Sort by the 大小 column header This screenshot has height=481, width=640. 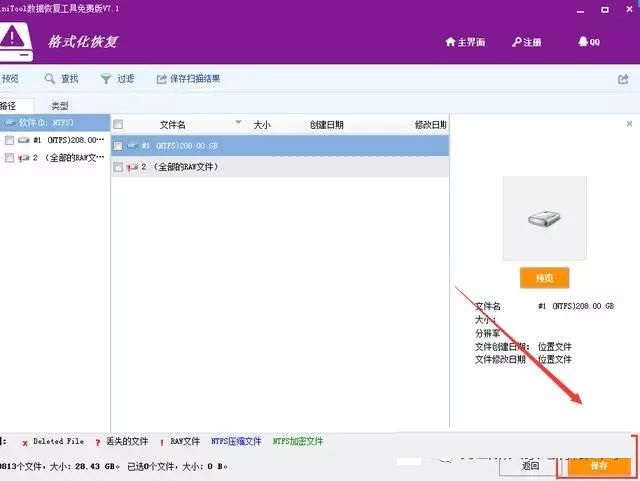[x=262, y=125]
